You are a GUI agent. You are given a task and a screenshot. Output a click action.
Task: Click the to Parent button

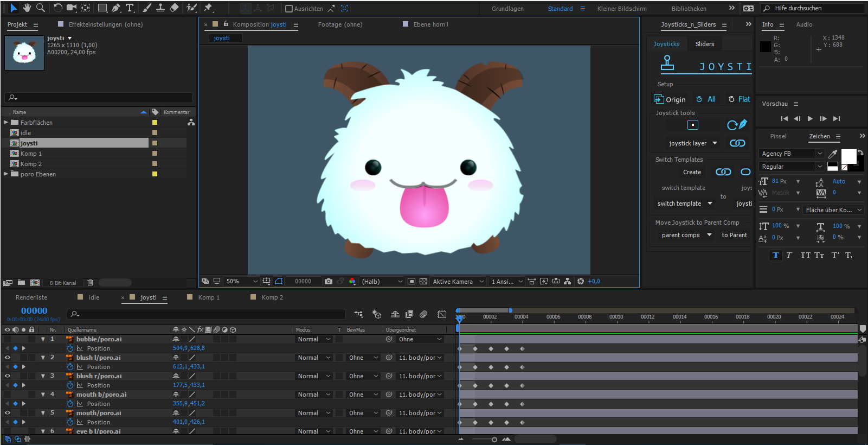tap(734, 235)
